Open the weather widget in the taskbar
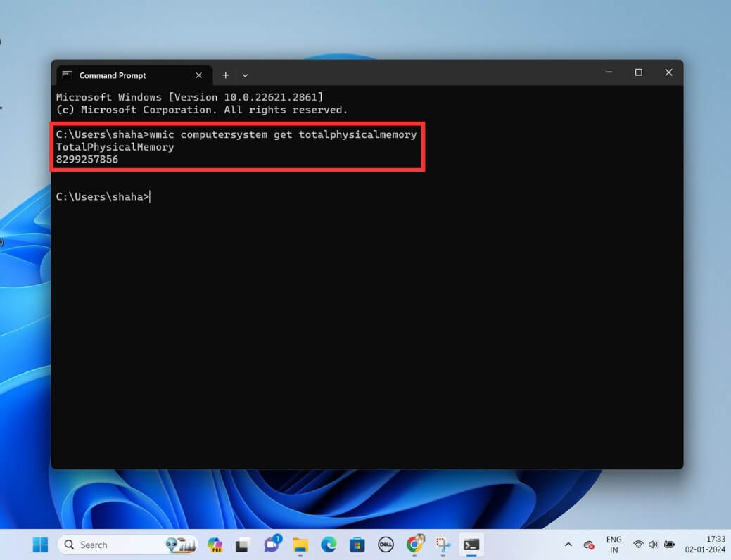The height and width of the screenshot is (560, 731). [179, 545]
